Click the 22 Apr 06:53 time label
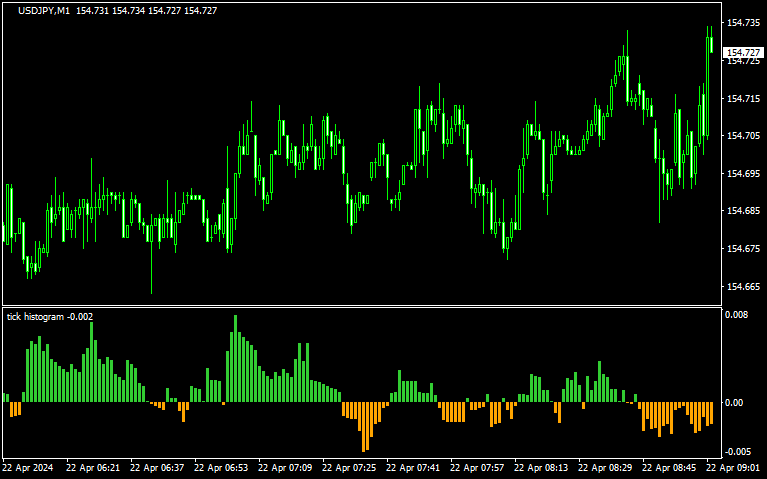 pyautogui.click(x=221, y=467)
